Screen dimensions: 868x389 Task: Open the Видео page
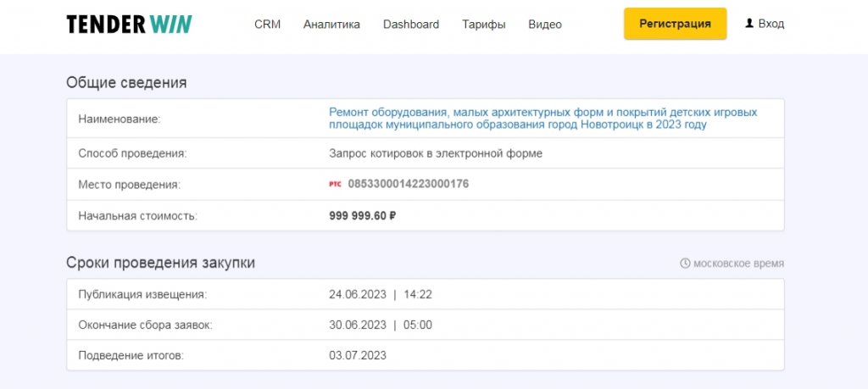point(545,25)
